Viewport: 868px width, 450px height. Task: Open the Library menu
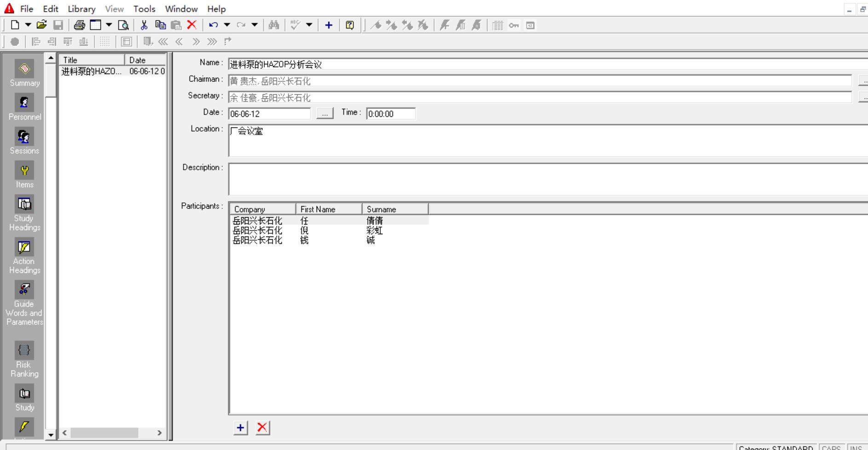tap(81, 9)
